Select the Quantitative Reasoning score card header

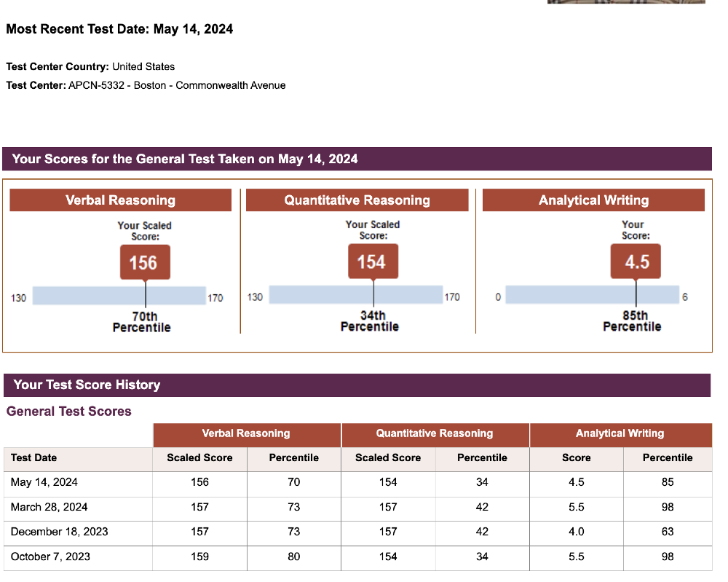tap(357, 200)
